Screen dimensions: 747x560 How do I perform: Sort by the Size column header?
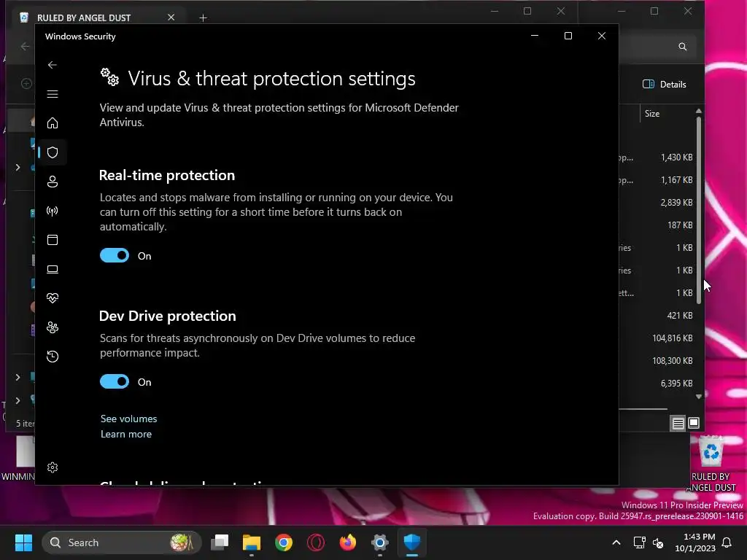point(652,114)
